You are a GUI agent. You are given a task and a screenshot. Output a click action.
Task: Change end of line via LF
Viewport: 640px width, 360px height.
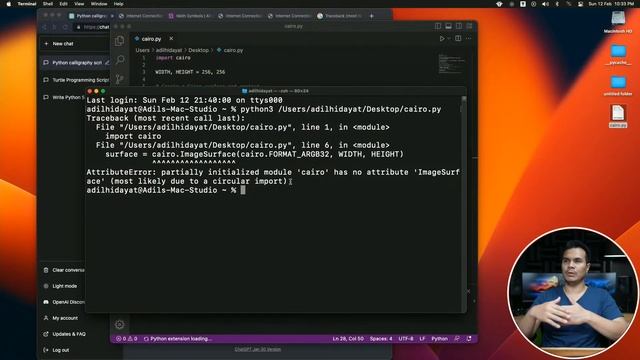pos(422,339)
